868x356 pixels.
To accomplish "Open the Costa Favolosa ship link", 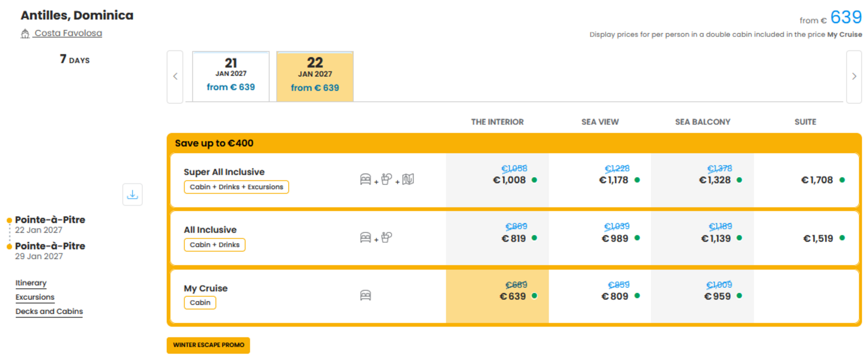I will 68,33.
